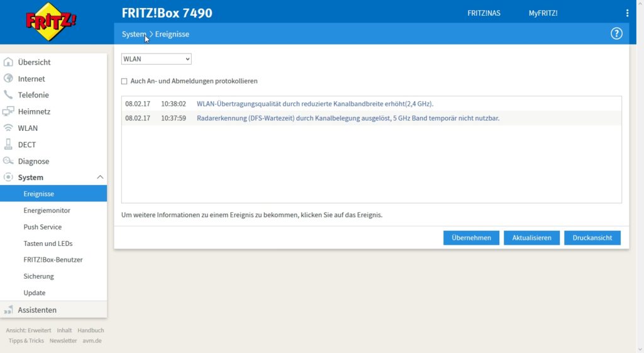Click the DECT base station icon

pyautogui.click(x=8, y=145)
